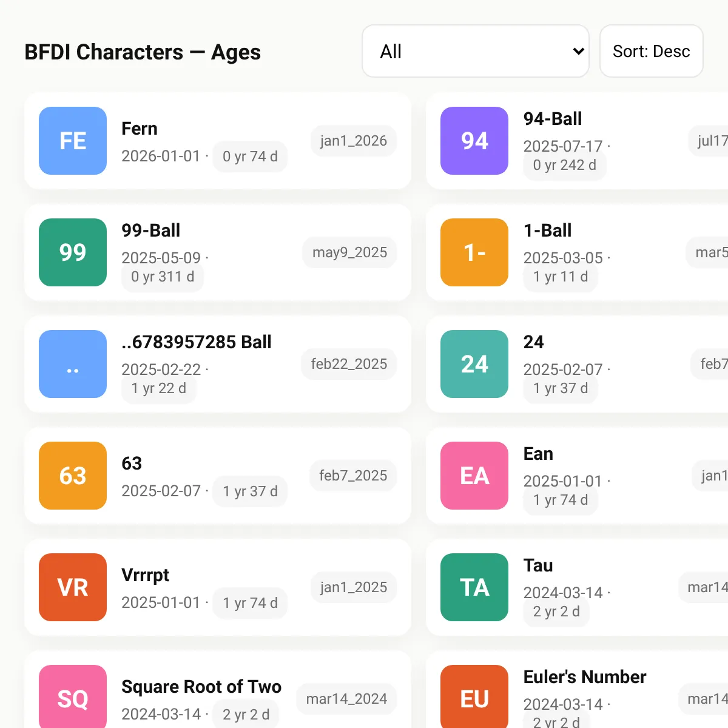Click the '2 yr 2 d' badge on Tau
Image resolution: width=728 pixels, height=728 pixels.
[556, 612]
